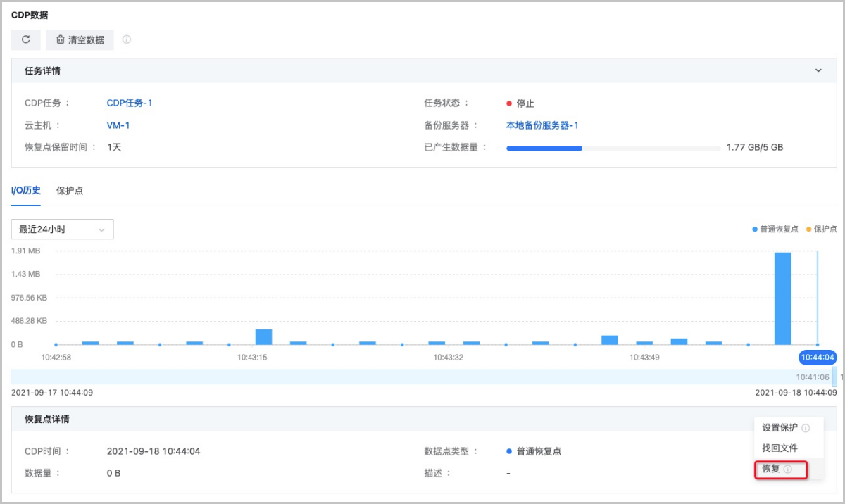Toggle the 保护点 legend item

click(821, 229)
